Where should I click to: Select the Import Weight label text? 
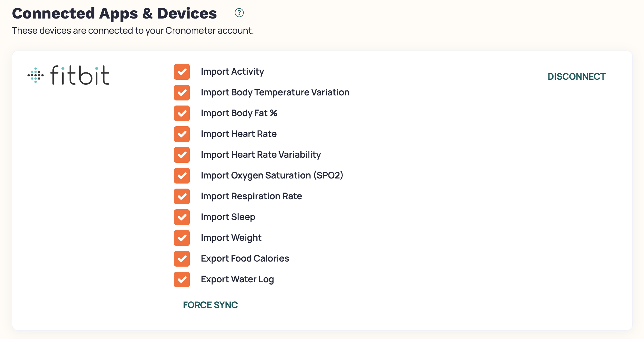[x=231, y=238]
